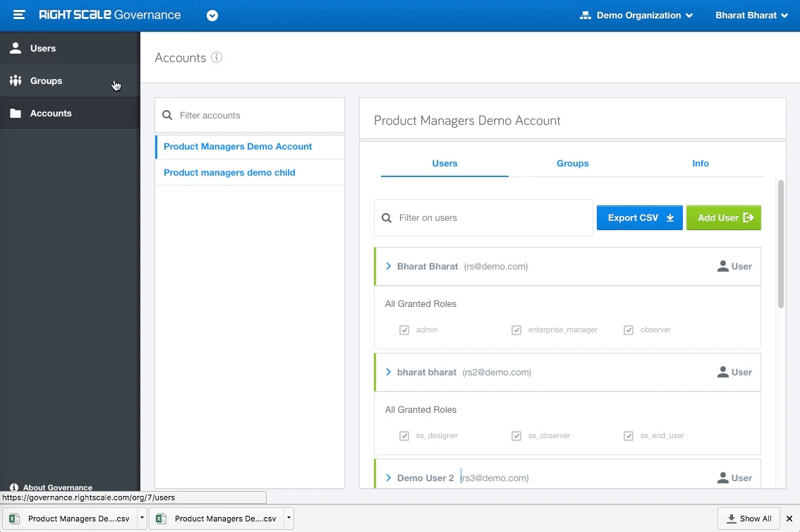800x532 pixels.
Task: Click the users panel vertical scrollbar
Action: coord(781,244)
